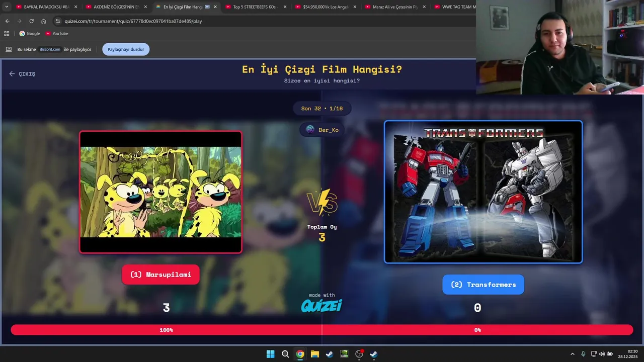Click the Ber_Ko avatar icon

click(x=310, y=130)
